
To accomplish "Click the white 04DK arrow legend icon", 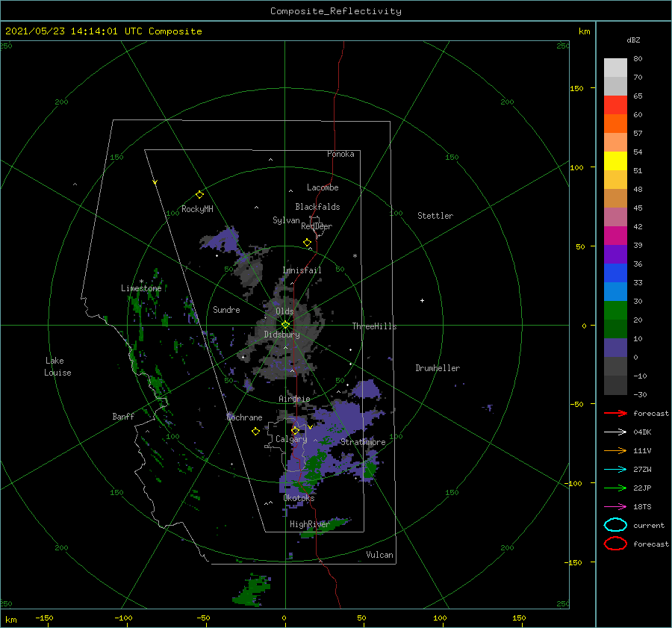I will pos(615,432).
